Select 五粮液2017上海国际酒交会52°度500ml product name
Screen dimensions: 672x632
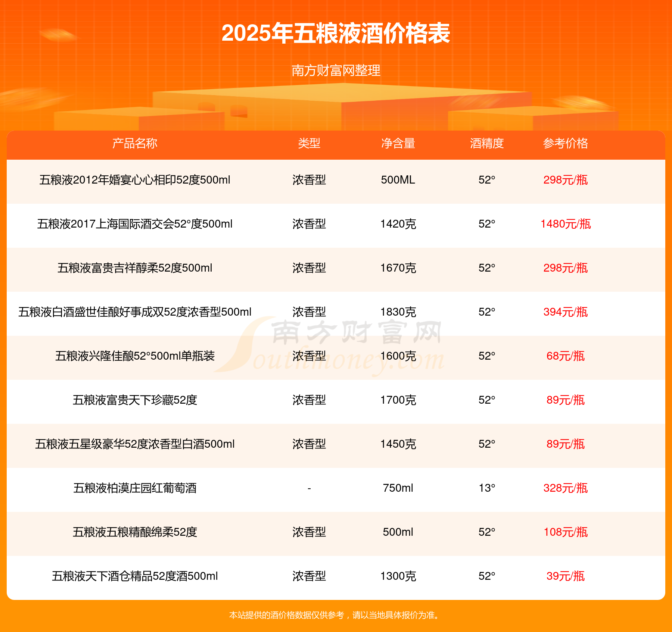[135, 224]
